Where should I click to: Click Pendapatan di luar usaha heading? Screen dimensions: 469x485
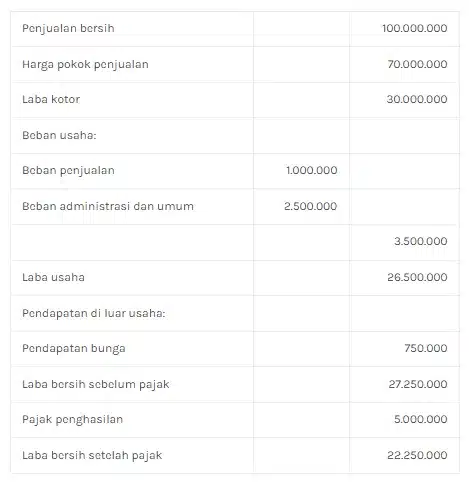tap(94, 314)
